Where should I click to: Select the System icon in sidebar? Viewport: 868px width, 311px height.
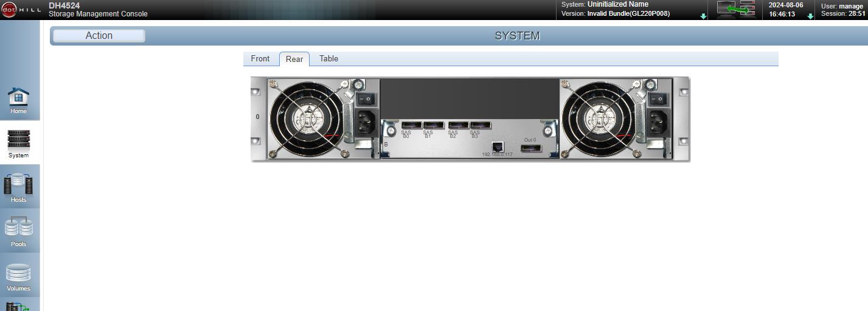click(18, 144)
